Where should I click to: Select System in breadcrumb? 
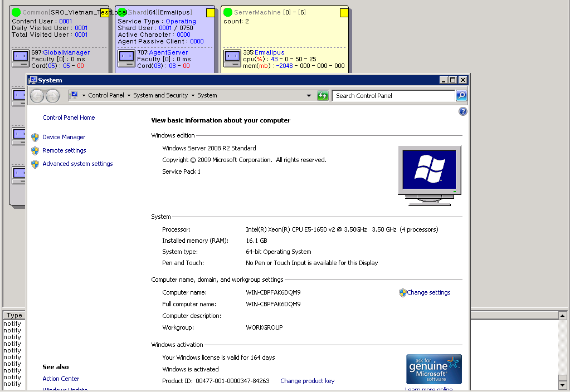(207, 95)
